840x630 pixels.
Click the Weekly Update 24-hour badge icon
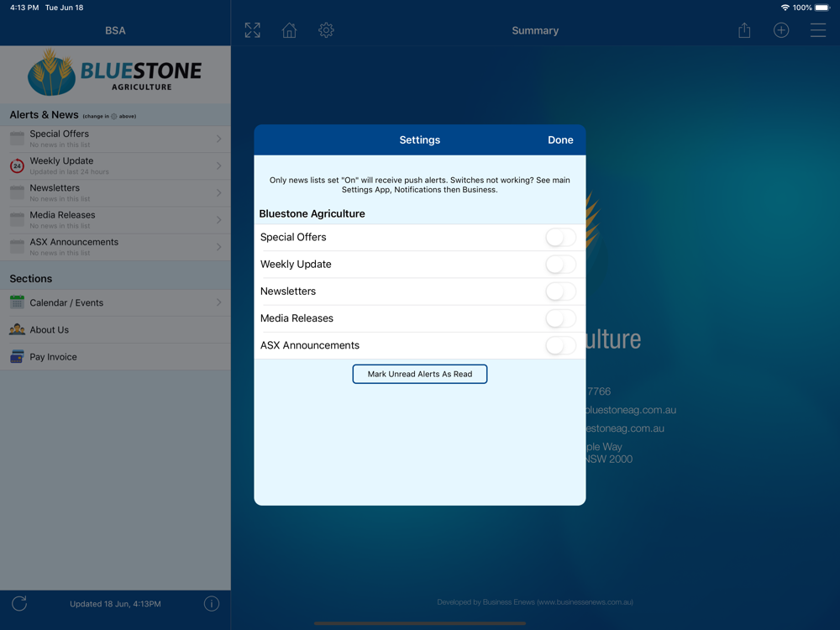click(17, 165)
